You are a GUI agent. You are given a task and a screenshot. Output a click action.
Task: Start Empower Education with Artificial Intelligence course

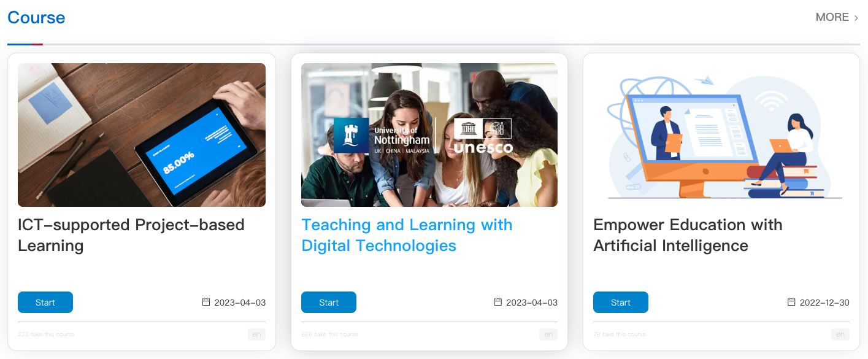[621, 303]
